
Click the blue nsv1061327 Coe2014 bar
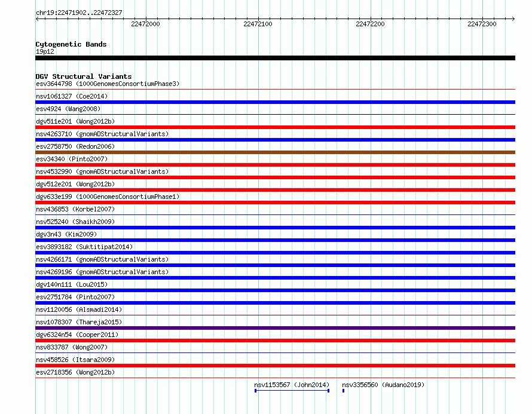tap(275, 102)
